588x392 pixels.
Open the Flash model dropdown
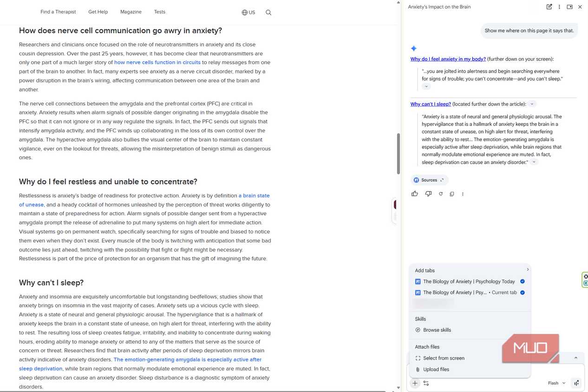coord(556,383)
